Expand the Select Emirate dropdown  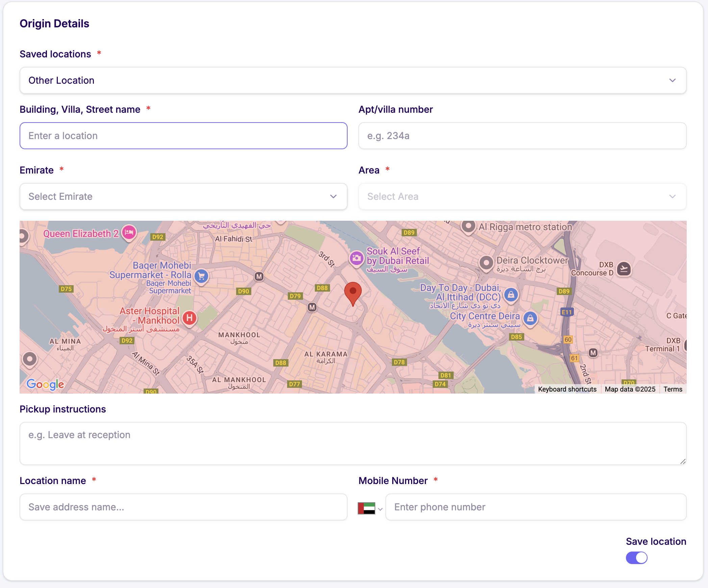[x=183, y=196]
